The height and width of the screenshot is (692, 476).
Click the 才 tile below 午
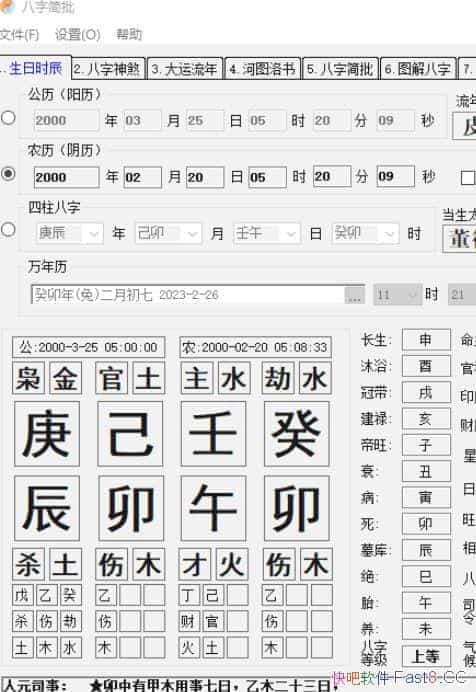[195, 564]
